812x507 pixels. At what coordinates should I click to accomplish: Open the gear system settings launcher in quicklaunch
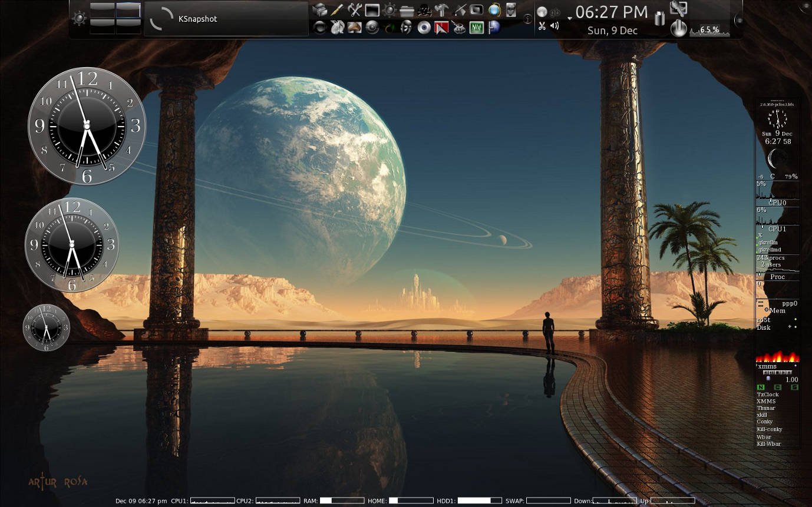tap(389, 10)
